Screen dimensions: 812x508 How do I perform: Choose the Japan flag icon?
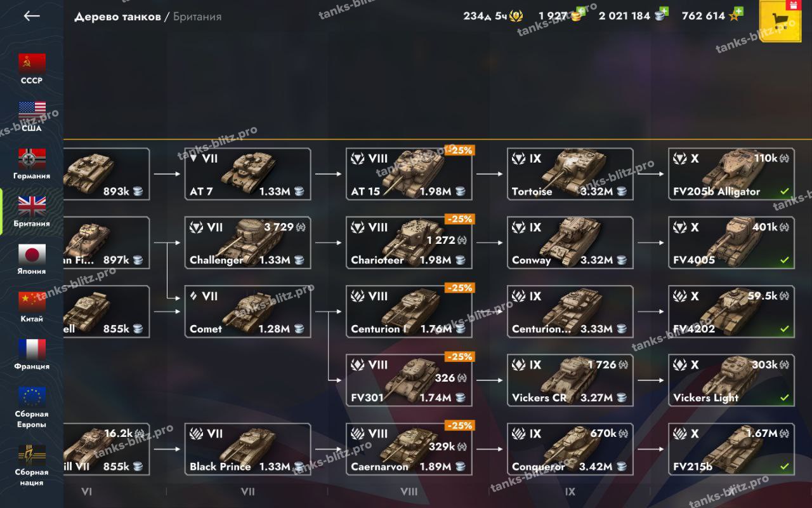[32, 254]
